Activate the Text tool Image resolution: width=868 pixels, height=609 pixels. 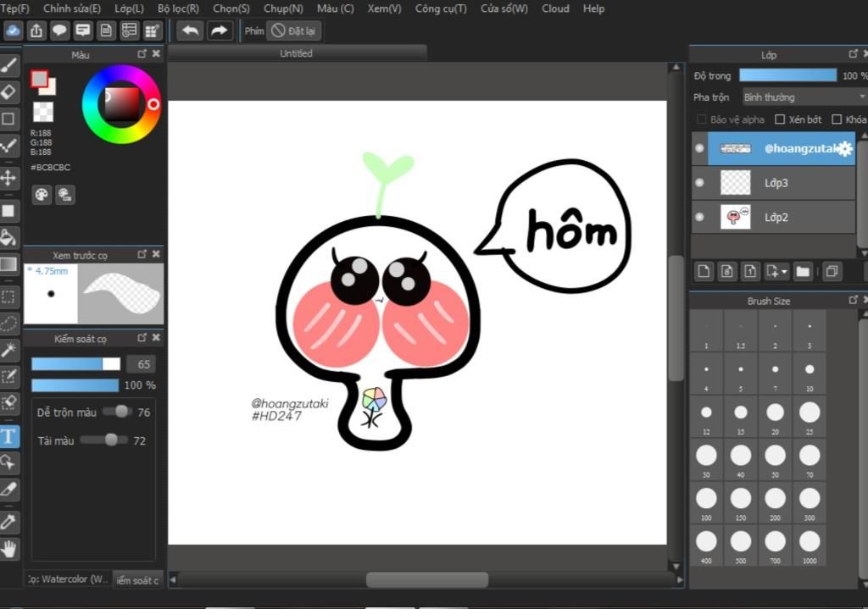9,436
